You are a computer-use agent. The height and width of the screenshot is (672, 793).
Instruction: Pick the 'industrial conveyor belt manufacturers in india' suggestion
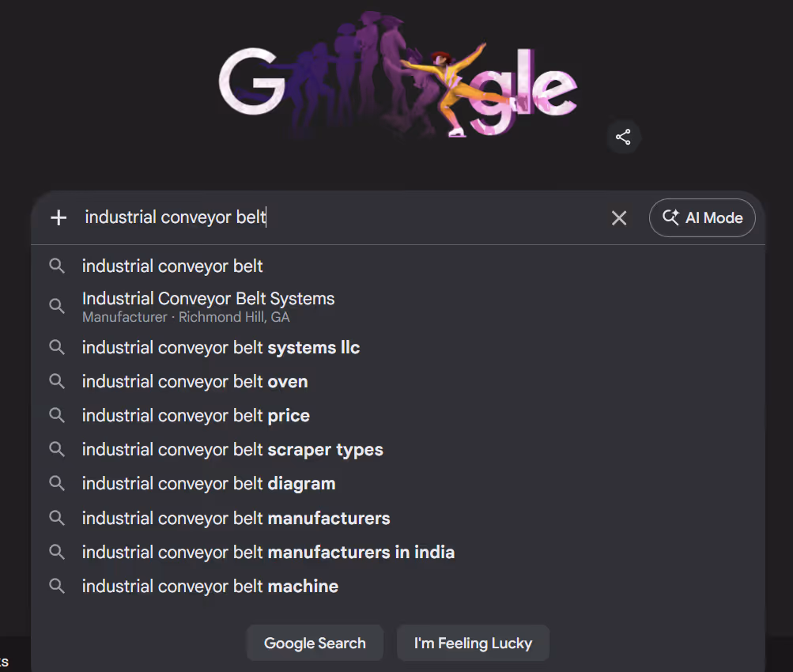pyautogui.click(x=268, y=552)
